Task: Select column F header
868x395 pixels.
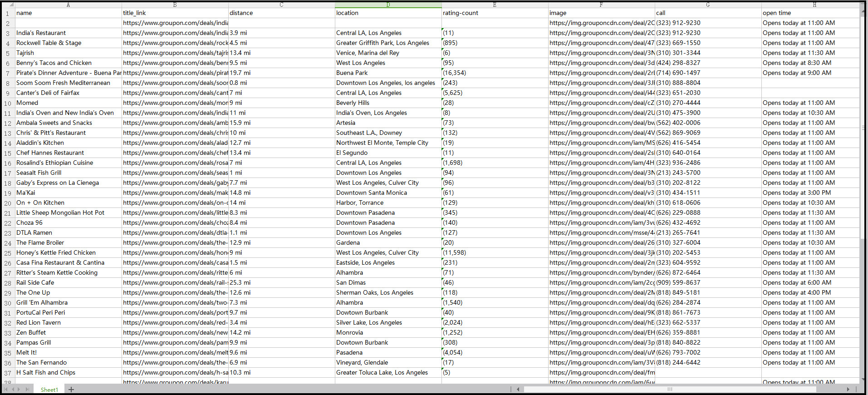Action: pyautogui.click(x=601, y=5)
